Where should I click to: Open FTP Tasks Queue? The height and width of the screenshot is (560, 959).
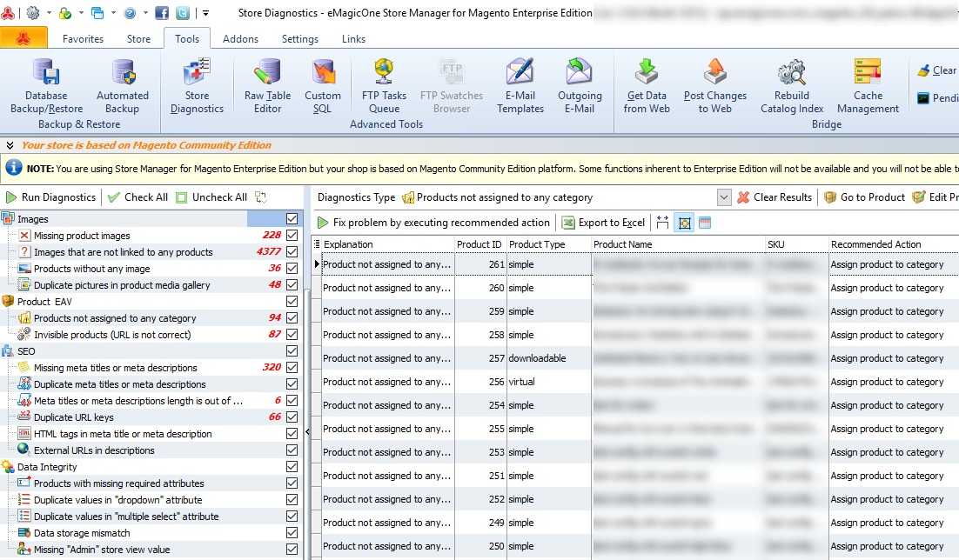pyautogui.click(x=384, y=85)
